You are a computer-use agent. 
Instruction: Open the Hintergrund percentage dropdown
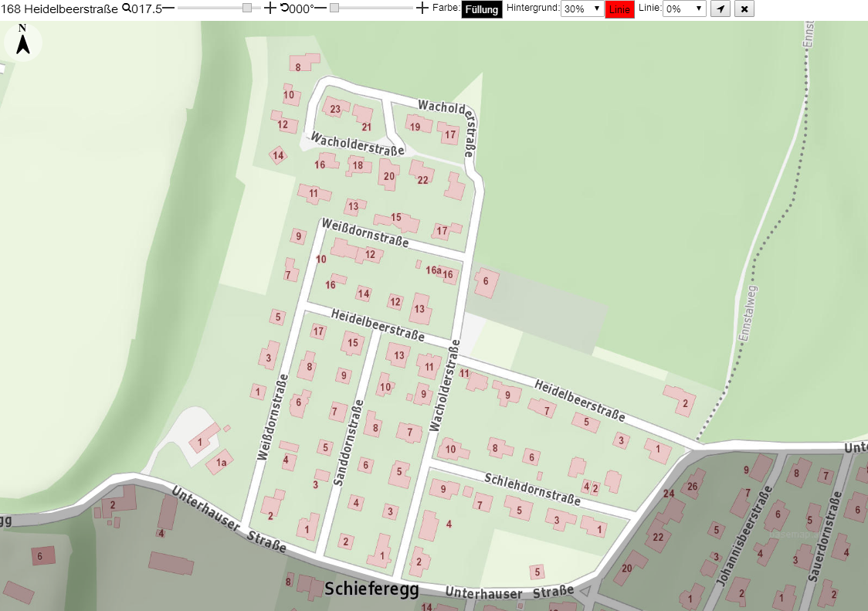(581, 8)
